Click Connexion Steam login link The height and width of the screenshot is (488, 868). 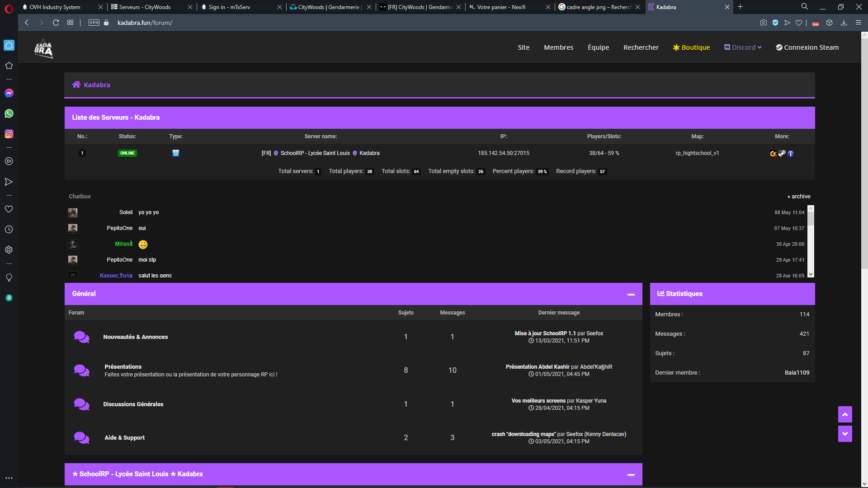[x=807, y=47]
